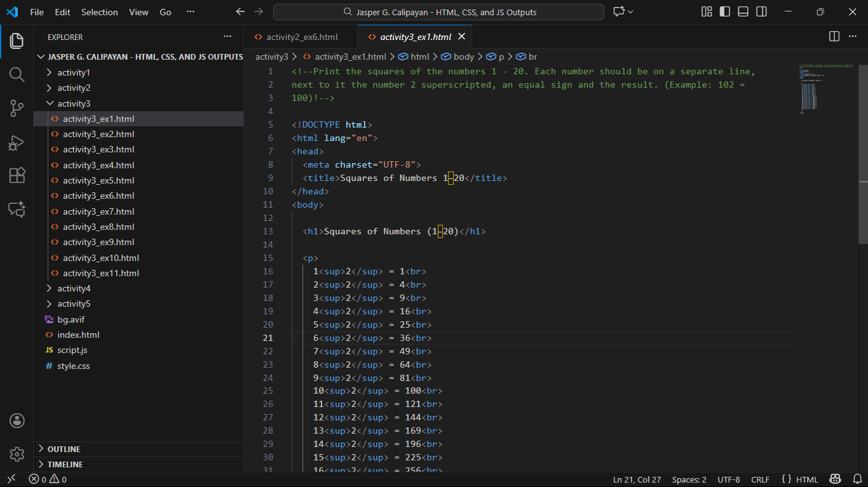The image size is (868, 487).
Task: Click the Accounts icon
Action: [x=17, y=420]
